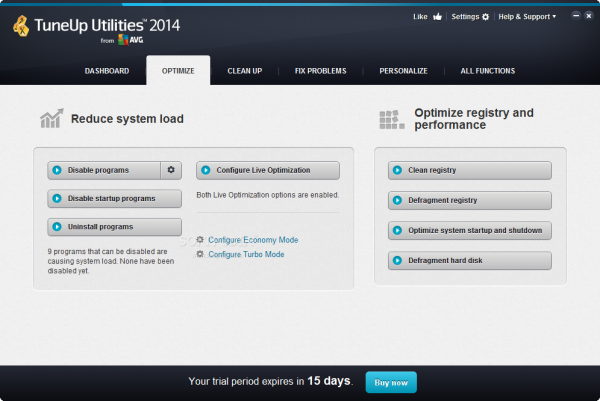Open Disable programs settings gear
Viewport: 600px width, 401px height.
(x=171, y=170)
